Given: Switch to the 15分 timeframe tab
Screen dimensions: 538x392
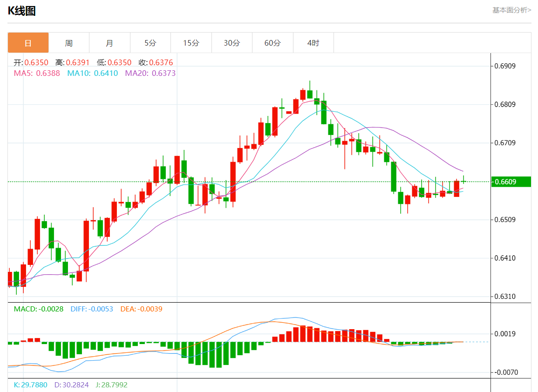Looking at the screenshot, I should pos(191,43).
